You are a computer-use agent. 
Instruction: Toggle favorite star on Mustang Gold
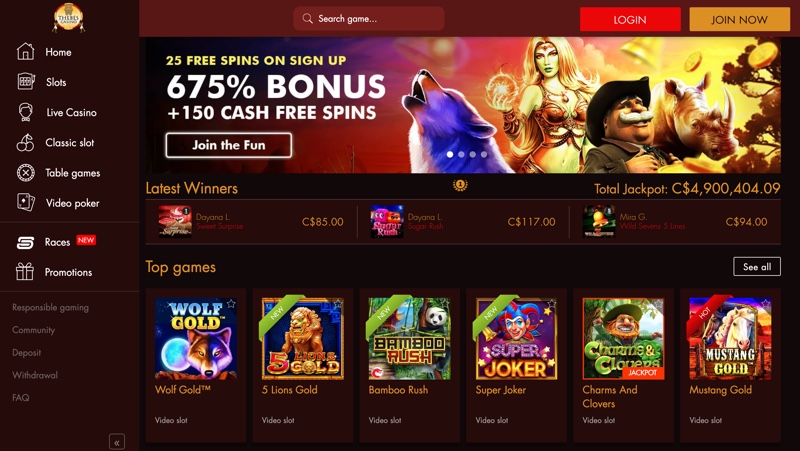(765, 304)
